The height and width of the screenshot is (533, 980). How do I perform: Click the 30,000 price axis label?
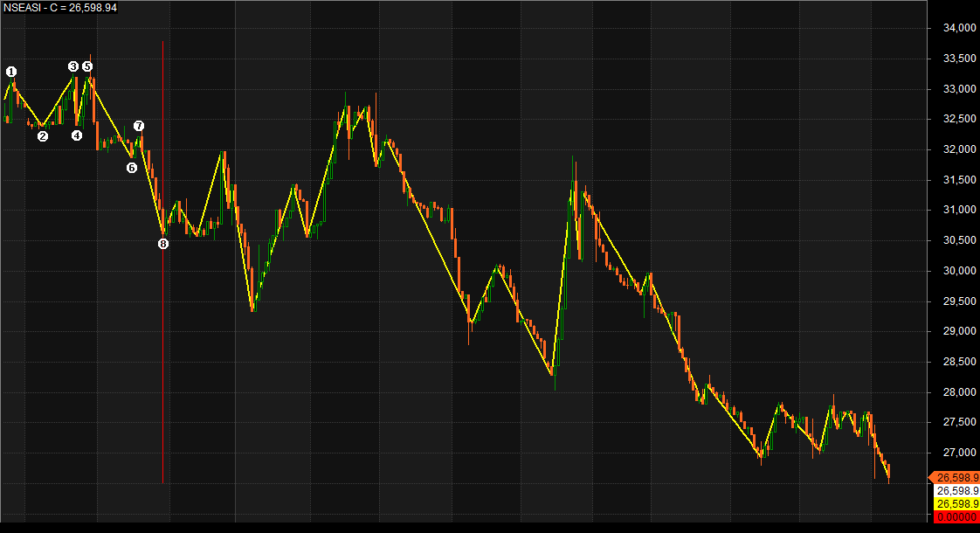click(959, 271)
